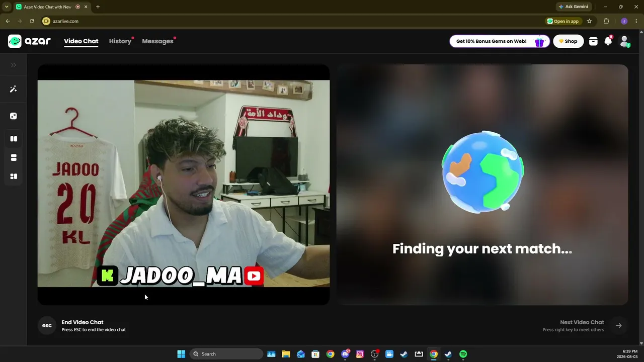644x362 pixels.
Task: Open Instagram from the taskbar
Action: pos(360,354)
